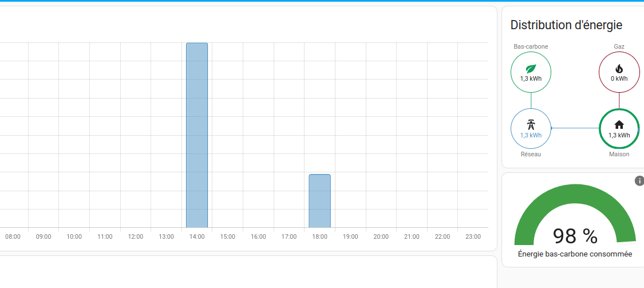Click the 08:00 axis label
The image size is (644, 288).
click(13, 237)
